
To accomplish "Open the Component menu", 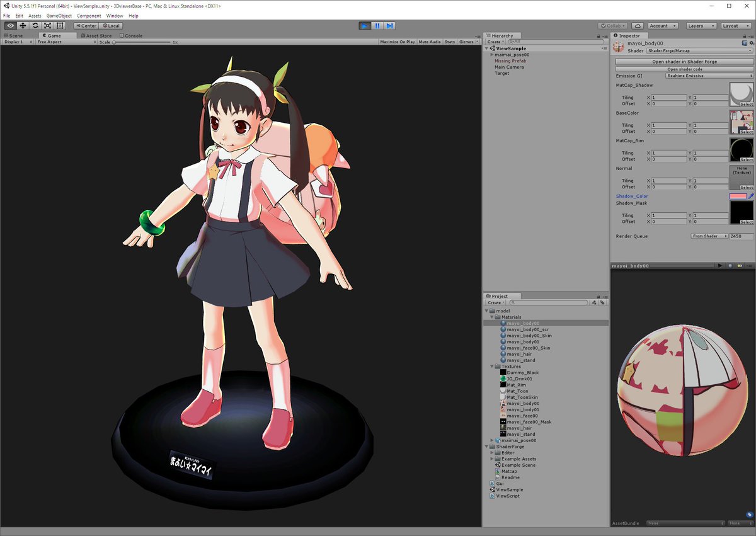I will click(89, 15).
